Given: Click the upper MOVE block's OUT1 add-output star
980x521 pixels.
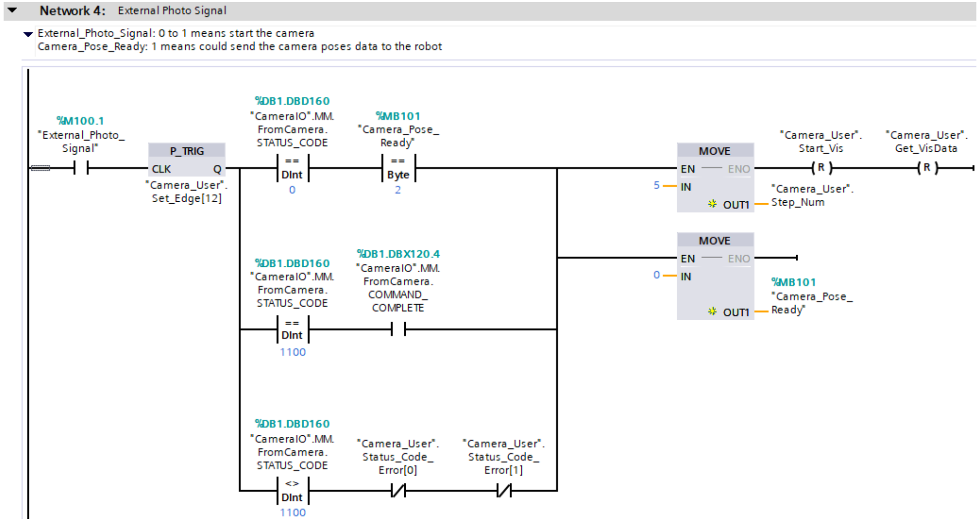Looking at the screenshot, I should tap(712, 204).
